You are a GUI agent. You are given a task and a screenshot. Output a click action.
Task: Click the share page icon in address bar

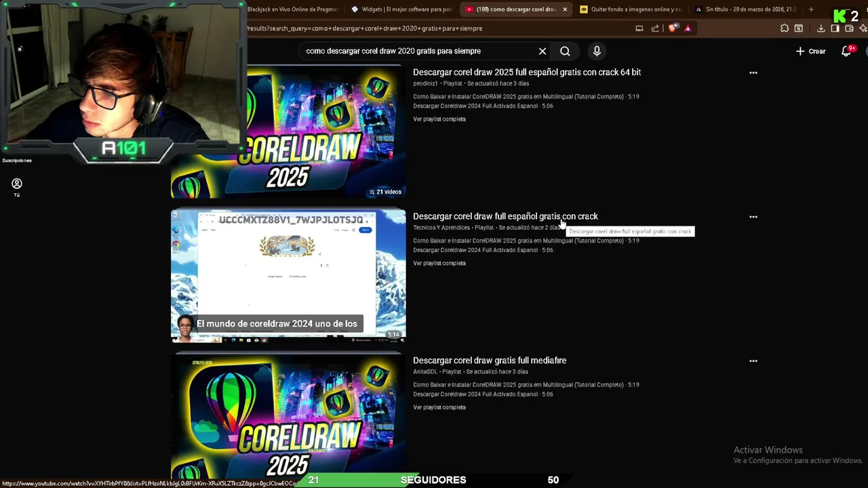pos(655,28)
